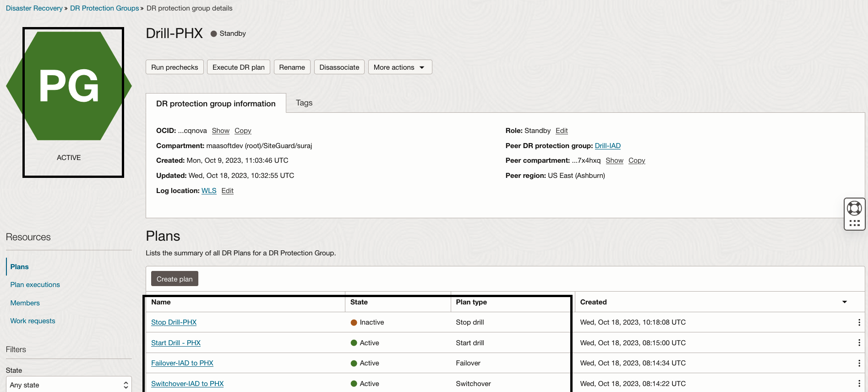The width and height of the screenshot is (868, 392).
Task: Open the Drill-IAD peer group link
Action: click(607, 146)
